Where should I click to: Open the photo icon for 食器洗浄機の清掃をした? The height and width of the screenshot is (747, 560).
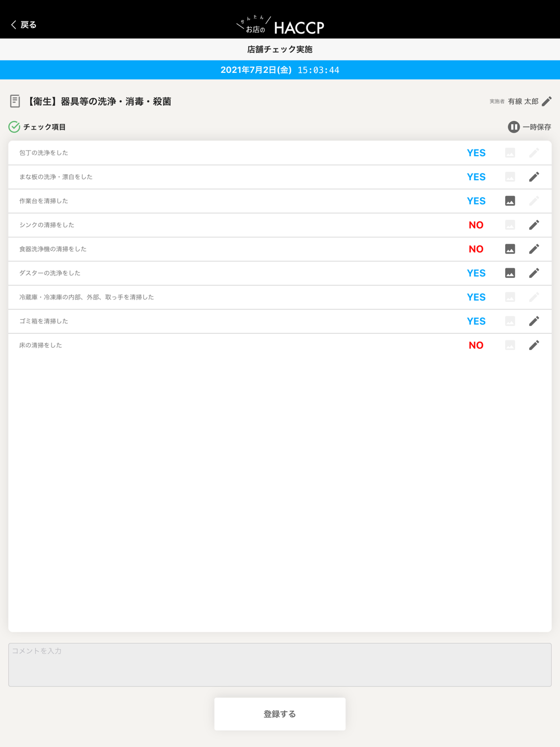[x=510, y=249]
